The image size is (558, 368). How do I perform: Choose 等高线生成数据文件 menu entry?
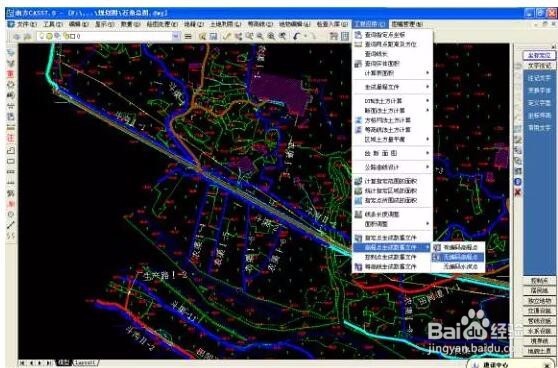coord(390,267)
